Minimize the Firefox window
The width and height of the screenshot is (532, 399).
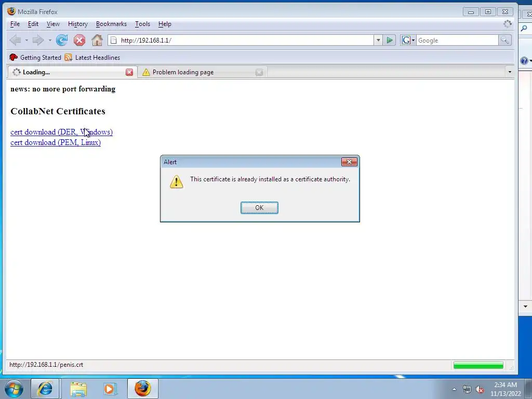(471, 12)
